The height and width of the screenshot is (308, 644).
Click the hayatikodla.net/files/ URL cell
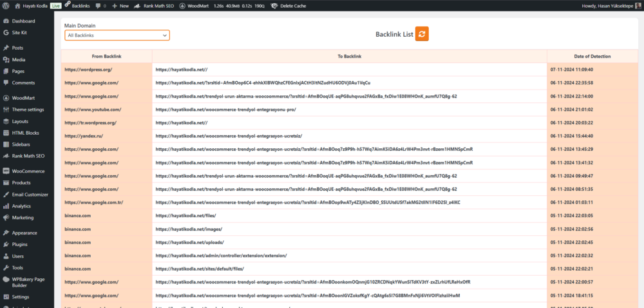click(350, 216)
